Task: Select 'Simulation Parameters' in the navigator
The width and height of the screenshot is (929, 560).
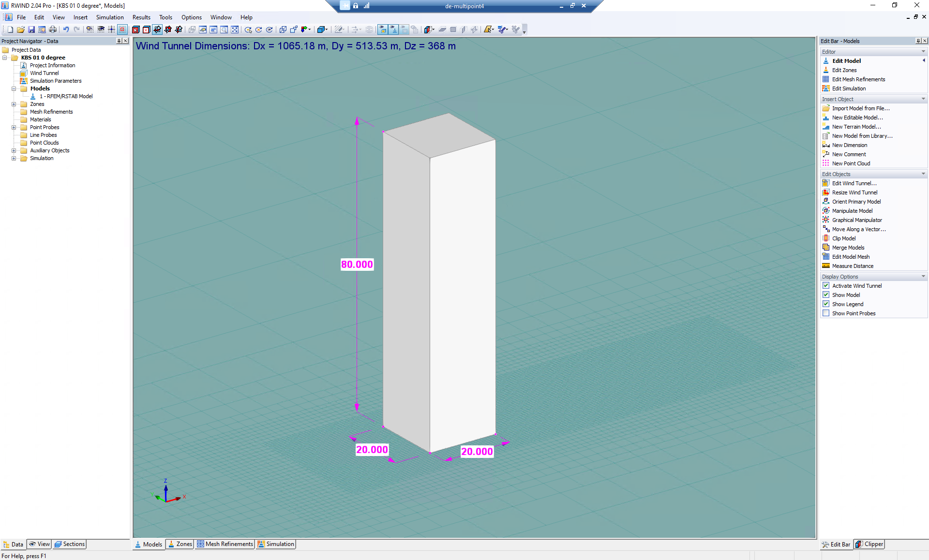Action: tap(56, 81)
